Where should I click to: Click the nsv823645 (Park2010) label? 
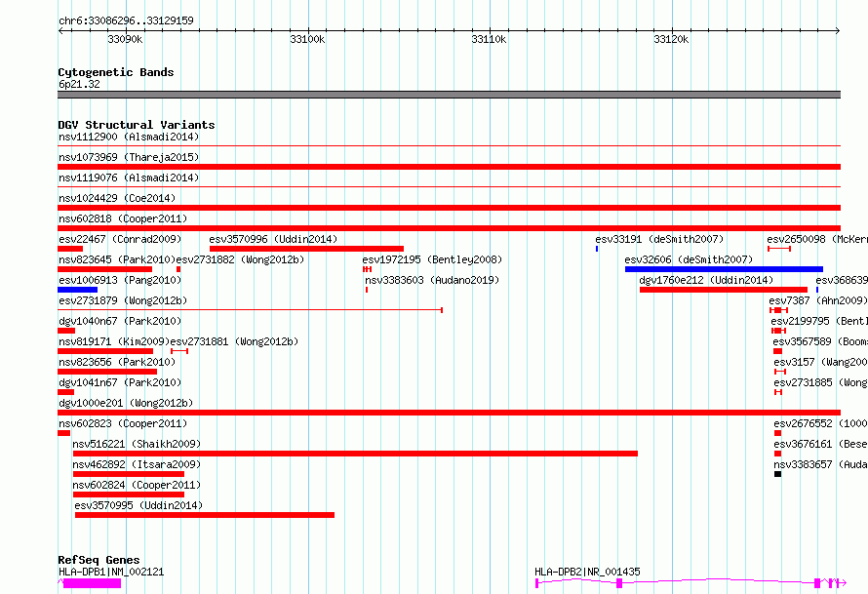[117, 259]
